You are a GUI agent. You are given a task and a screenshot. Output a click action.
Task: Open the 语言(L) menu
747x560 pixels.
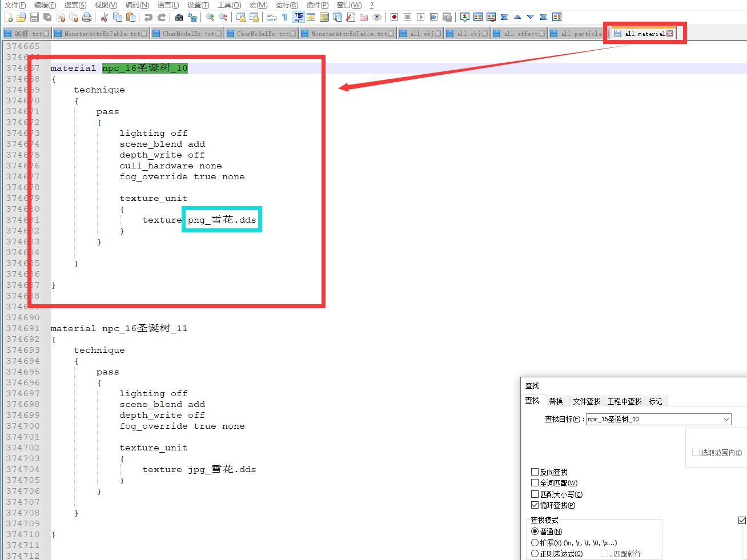pos(168,5)
